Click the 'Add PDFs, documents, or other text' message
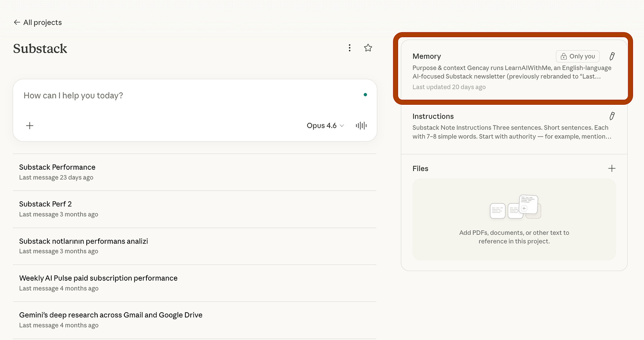This screenshot has height=340, width=644. (x=514, y=237)
